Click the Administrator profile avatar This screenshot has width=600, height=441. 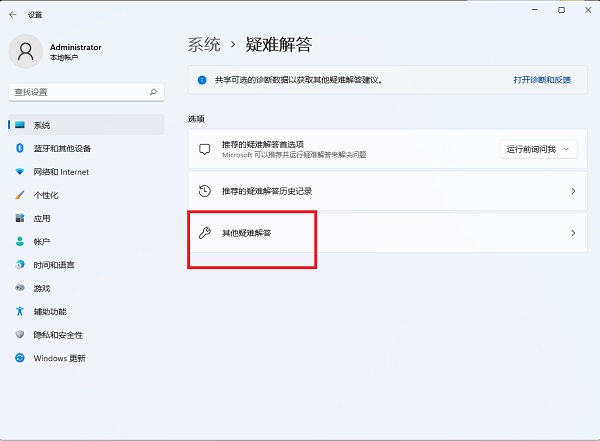[x=27, y=52]
